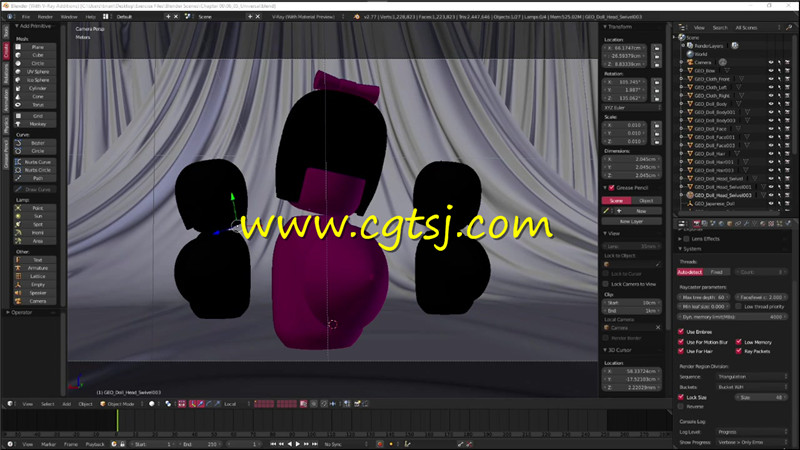Expand the Lens Effects panel
Viewport: 800px width, 450px height.
(680, 239)
